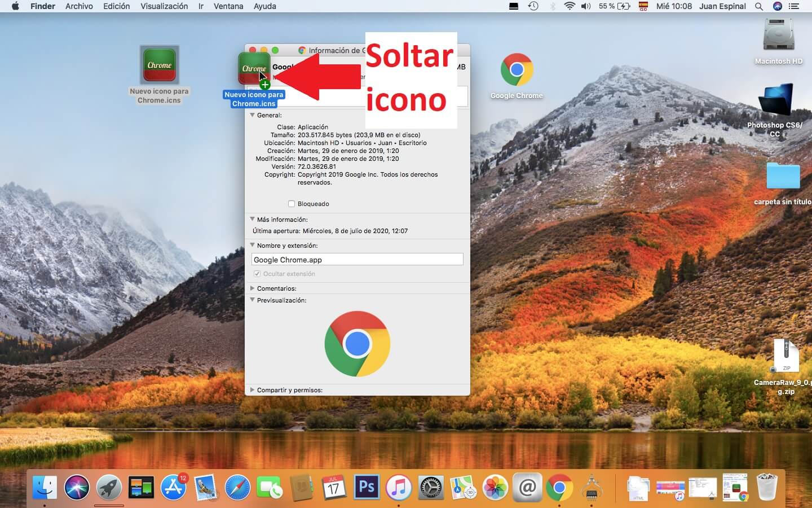Click Juan Espinal user menu

pos(722,6)
